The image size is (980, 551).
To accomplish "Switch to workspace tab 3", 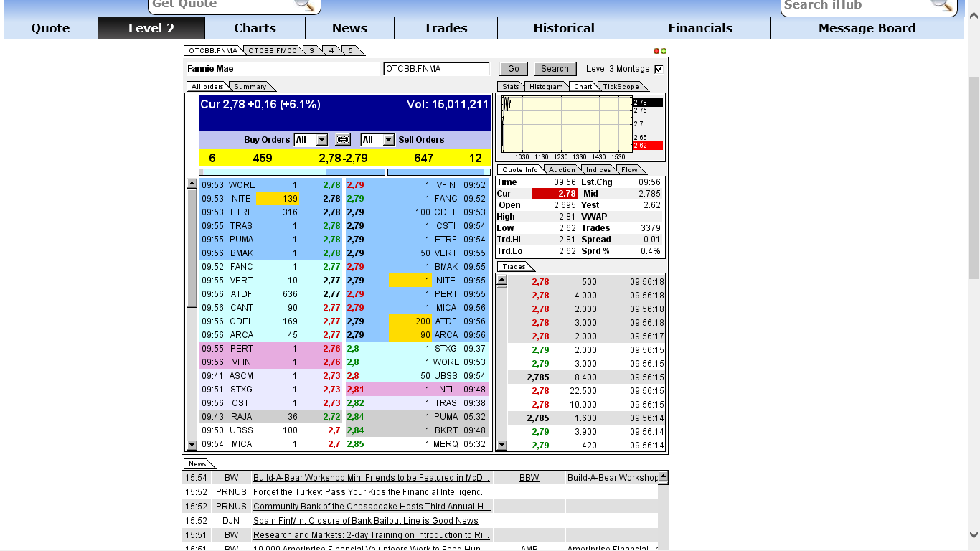I will (x=312, y=51).
